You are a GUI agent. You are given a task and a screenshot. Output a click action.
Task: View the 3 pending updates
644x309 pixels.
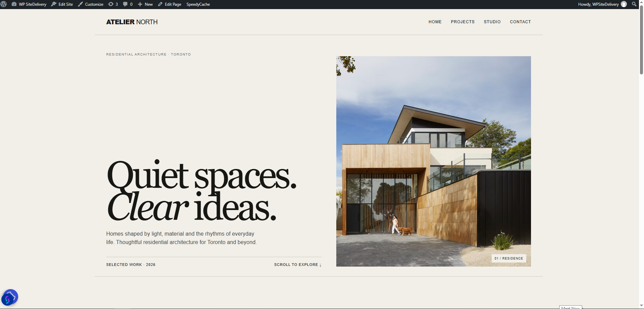113,4
